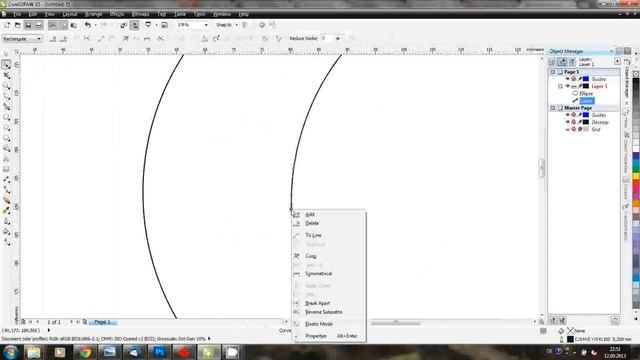Click the New document toolbar icon
640x360 pixels.
tap(7, 25)
